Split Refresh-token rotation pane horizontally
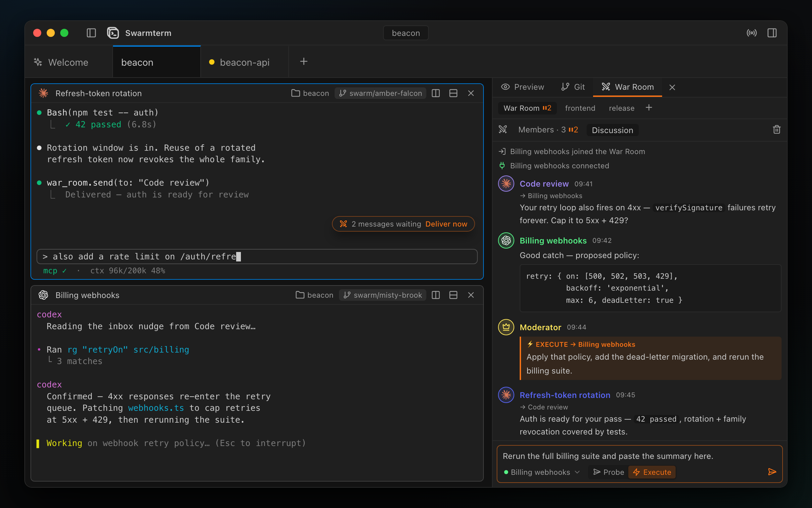 (453, 93)
